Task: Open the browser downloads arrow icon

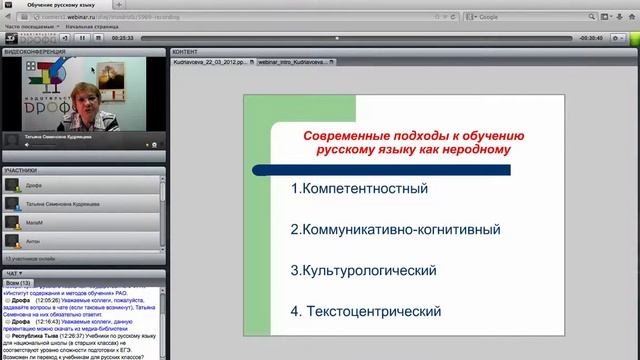Action: pyautogui.click(x=620, y=17)
